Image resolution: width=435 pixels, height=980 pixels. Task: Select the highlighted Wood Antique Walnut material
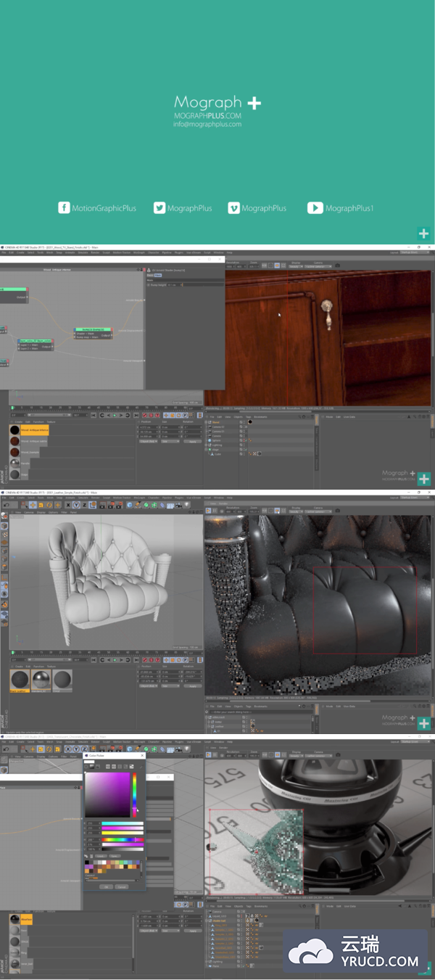click(x=29, y=430)
